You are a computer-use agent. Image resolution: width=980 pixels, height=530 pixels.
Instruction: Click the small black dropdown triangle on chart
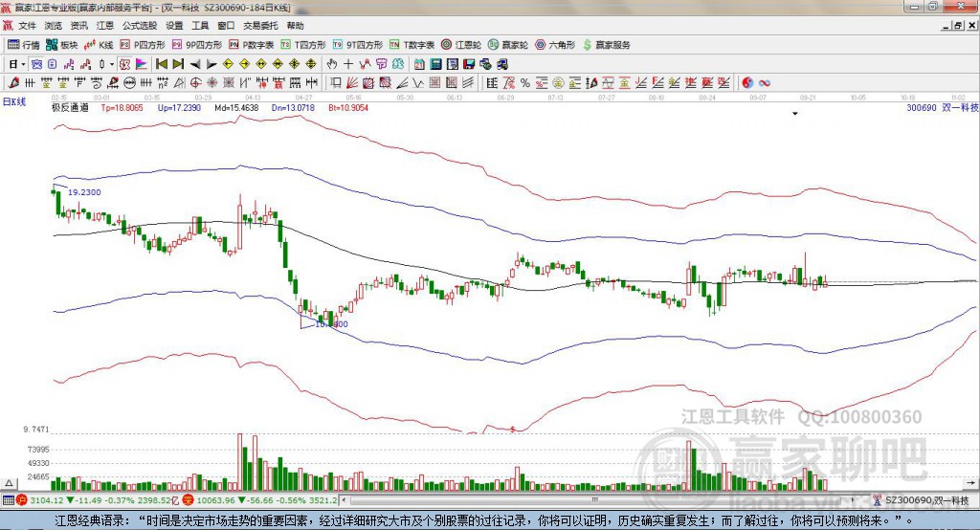795,114
